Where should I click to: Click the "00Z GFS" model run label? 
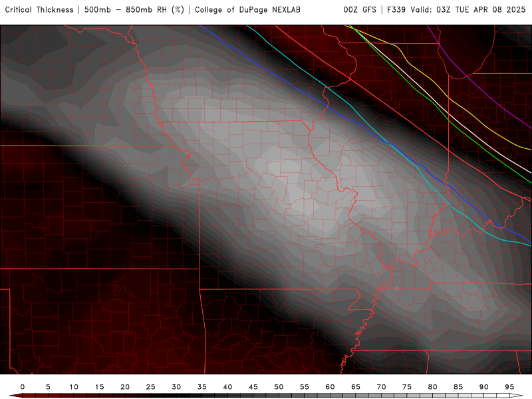point(360,10)
